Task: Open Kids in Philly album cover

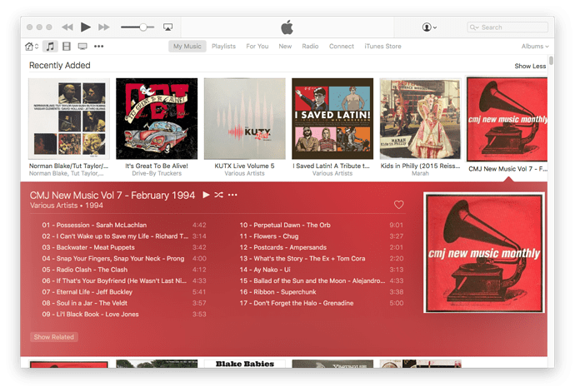Action: tap(420, 119)
